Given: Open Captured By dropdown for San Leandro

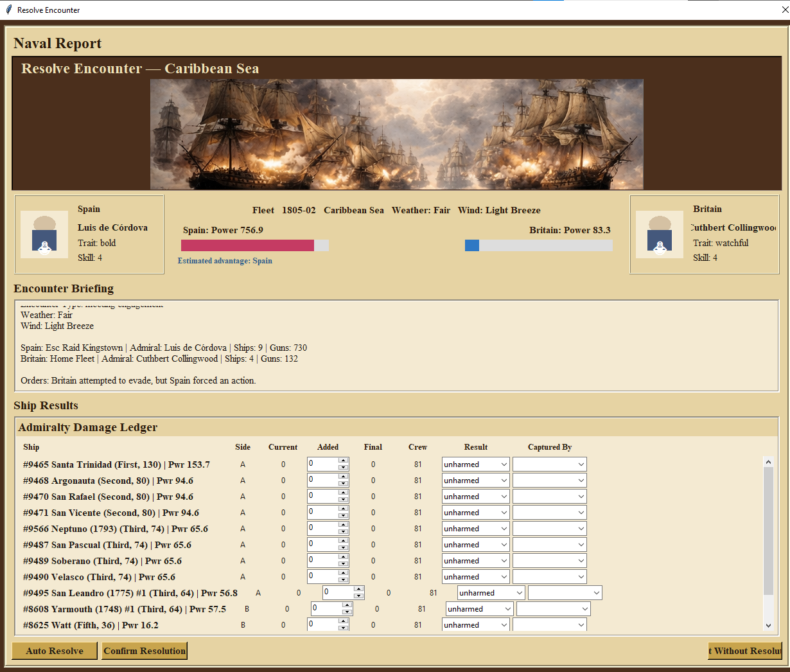Looking at the screenshot, I should pyautogui.click(x=565, y=593).
